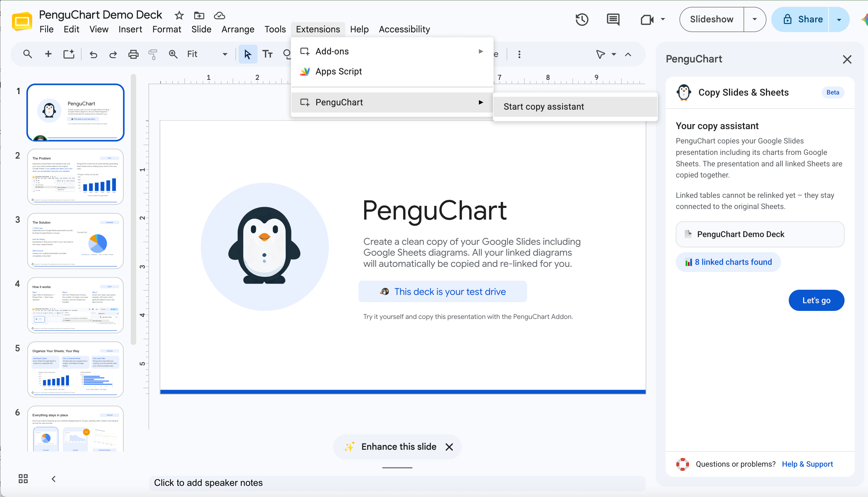Select slide 5 Organize Your Sheets thumbnail
Screen dimensions: 868x497
[75, 369]
